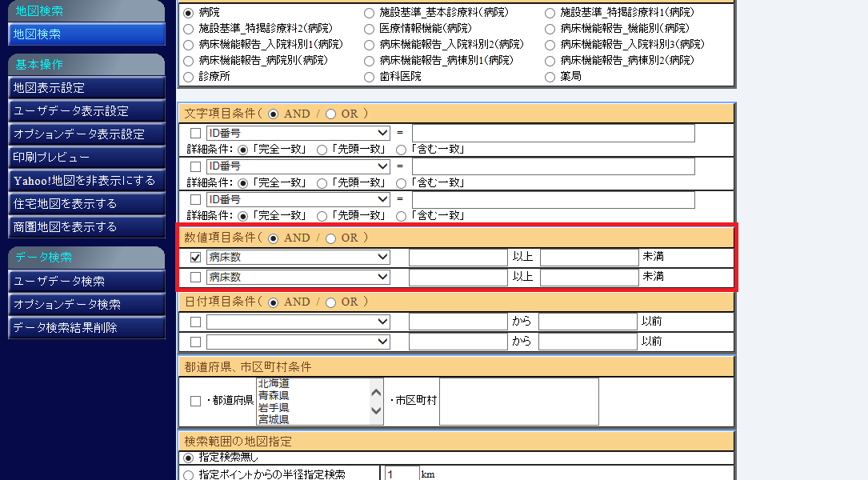Open オプションデータ表示設定 settings
The image size is (868, 480).
(86, 134)
